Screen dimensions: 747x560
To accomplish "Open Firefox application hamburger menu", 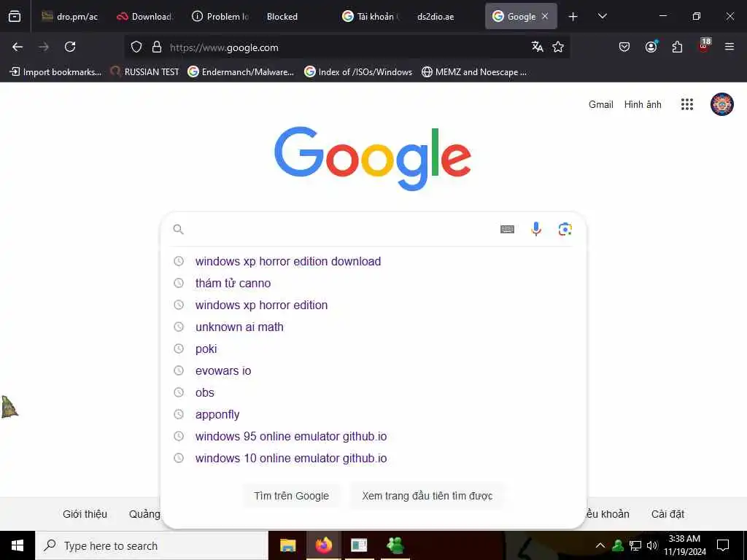I will pos(729,47).
